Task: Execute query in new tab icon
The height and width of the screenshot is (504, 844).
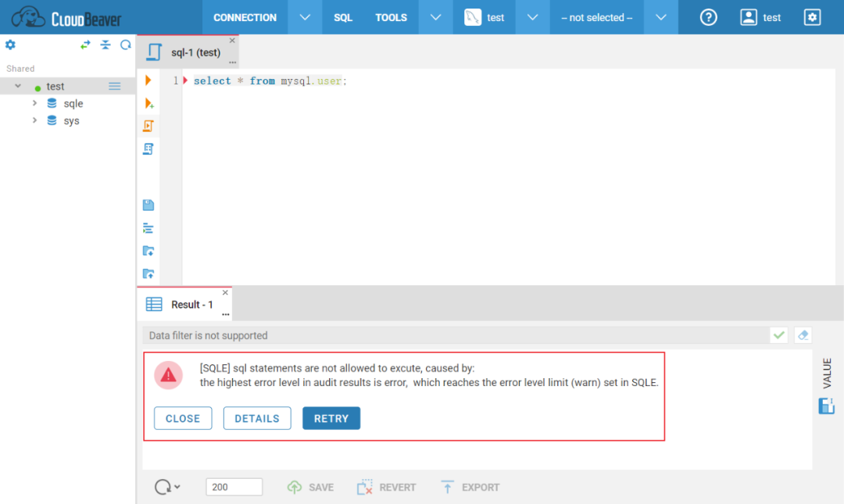Action: pos(148,102)
